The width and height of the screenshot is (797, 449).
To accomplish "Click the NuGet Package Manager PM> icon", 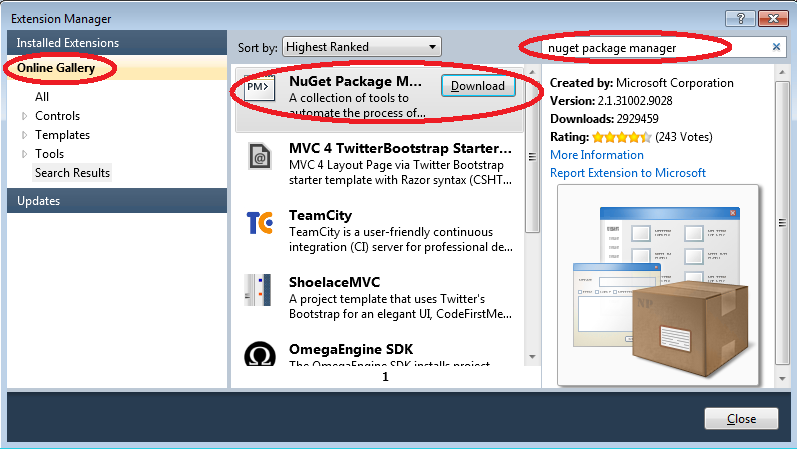I will click(x=260, y=87).
